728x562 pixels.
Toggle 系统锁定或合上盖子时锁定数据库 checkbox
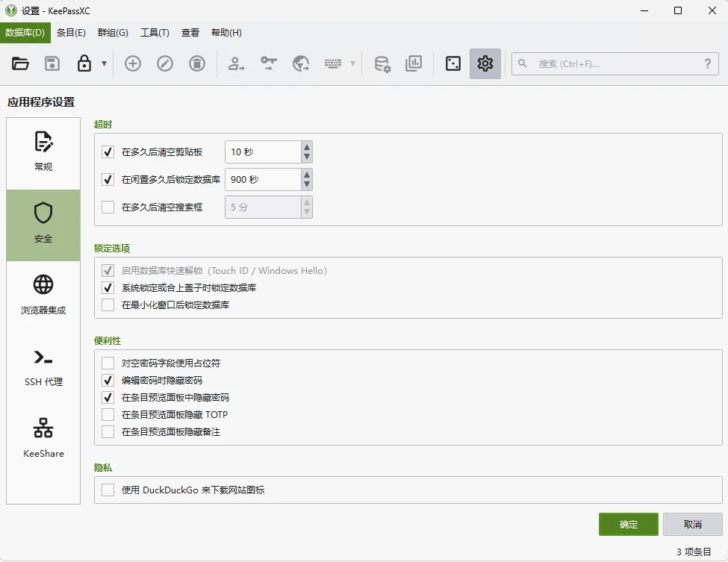(108, 288)
